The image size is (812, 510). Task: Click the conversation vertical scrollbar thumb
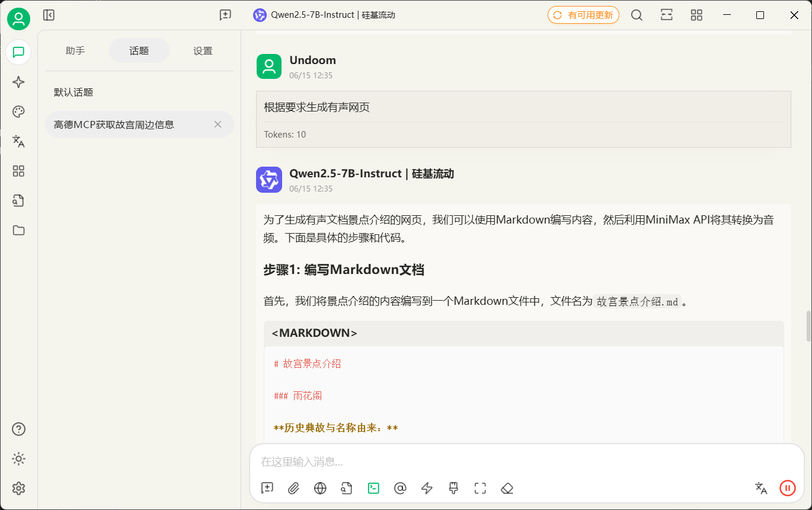[808, 326]
